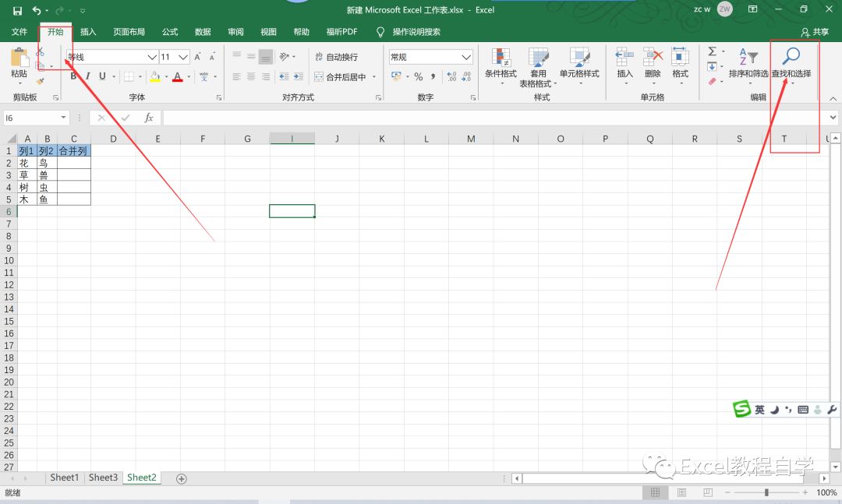The height and width of the screenshot is (504, 842).
Task: Expand the font size dropdown showing 11
Action: pos(183,57)
